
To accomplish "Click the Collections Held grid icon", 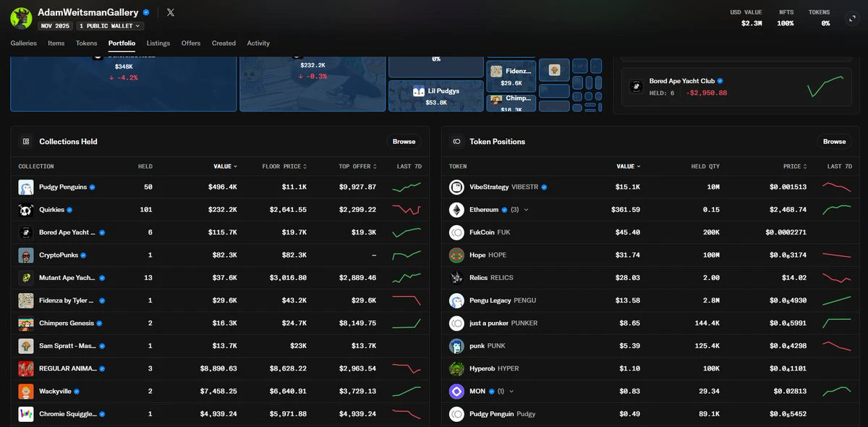I will tap(26, 142).
